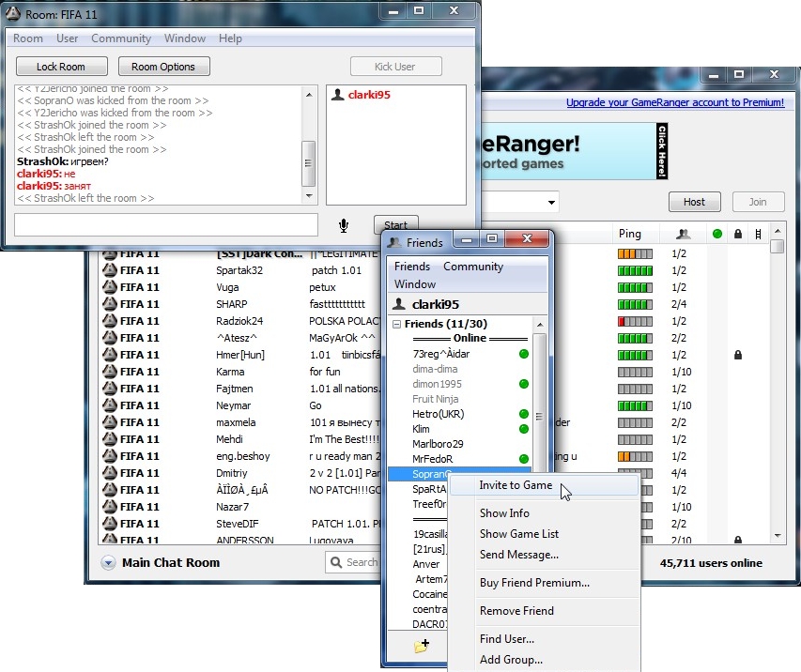Image resolution: width=801 pixels, height=672 pixels.
Task: Click the FIFA 11 icon in SteveDIF row
Action: tap(109, 524)
